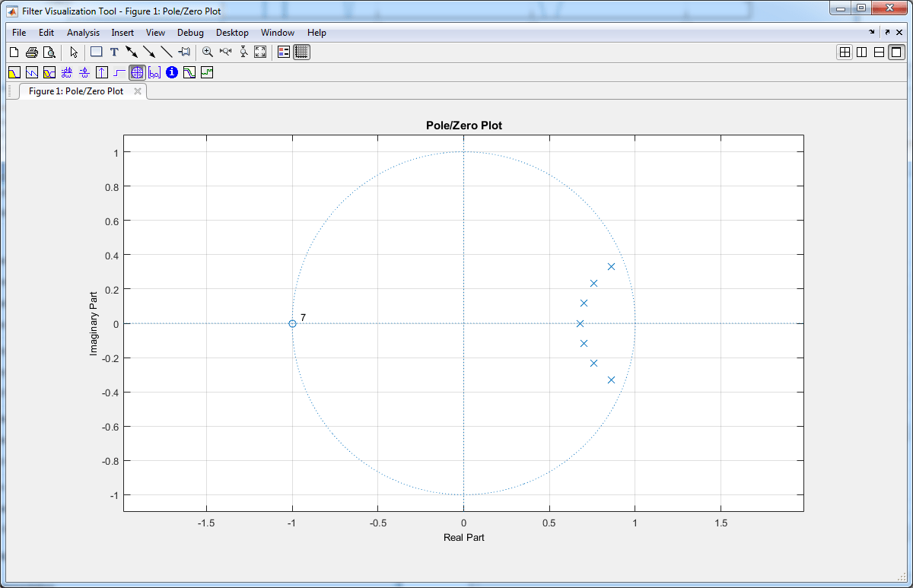Open the Filter Coefficients view
The image size is (913, 588).
[x=154, y=73]
